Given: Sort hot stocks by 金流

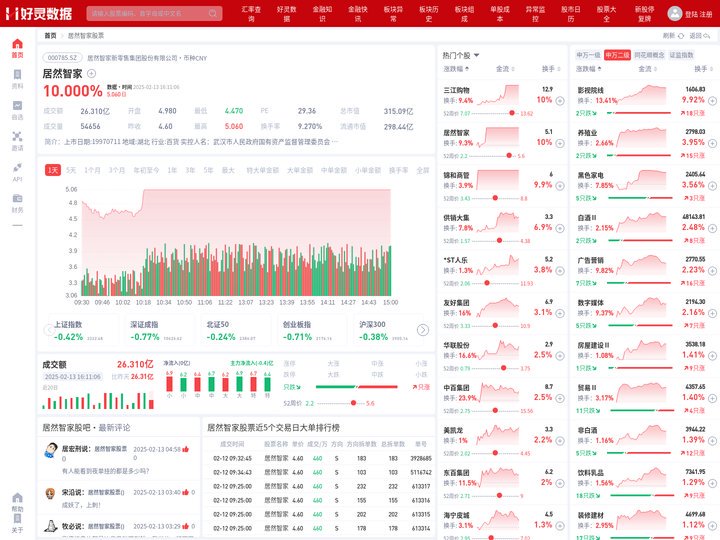Looking at the screenshot, I should click(x=505, y=69).
